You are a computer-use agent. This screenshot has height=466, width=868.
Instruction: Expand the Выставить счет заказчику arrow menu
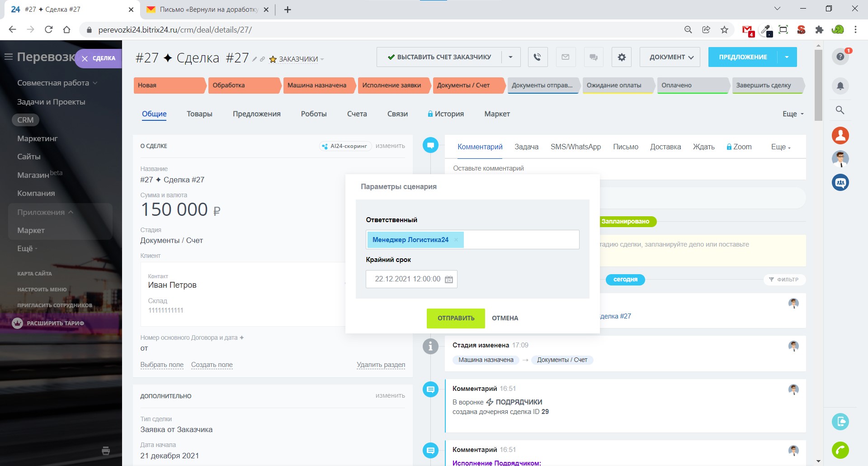[510, 57]
